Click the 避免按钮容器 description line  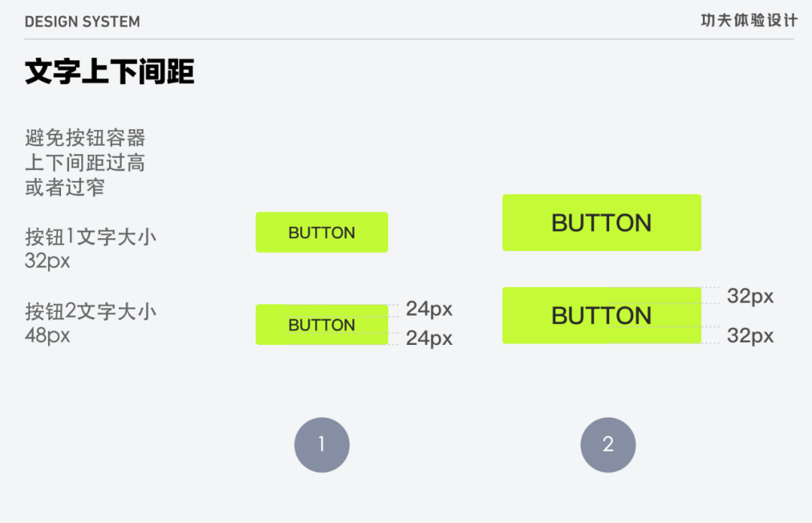(x=86, y=138)
